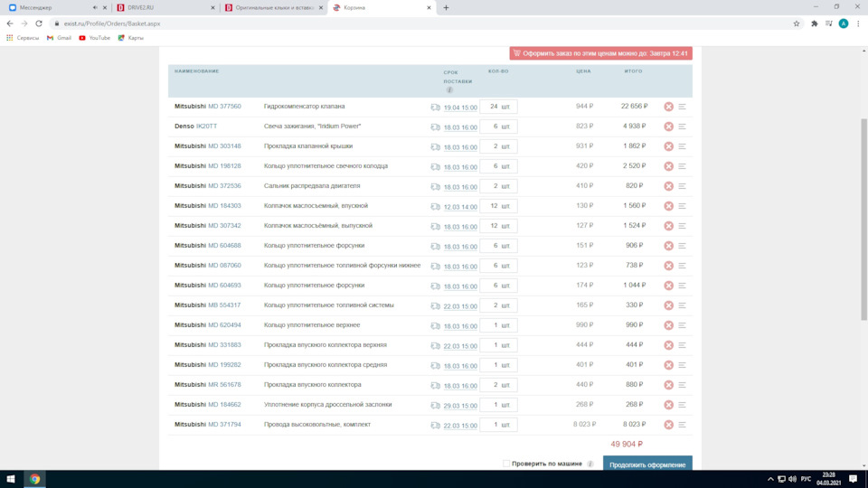This screenshot has height=488, width=868.
Task: Open row menu for MD 087060
Action: [x=682, y=266]
